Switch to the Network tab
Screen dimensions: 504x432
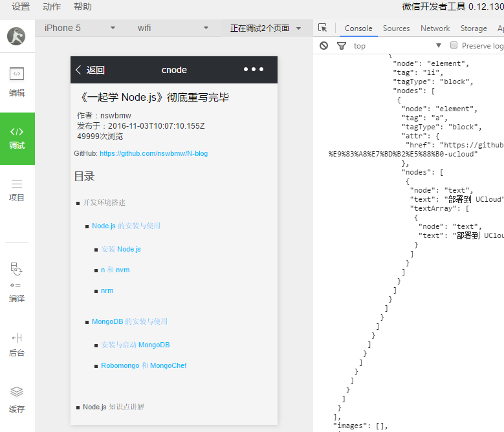[435, 28]
